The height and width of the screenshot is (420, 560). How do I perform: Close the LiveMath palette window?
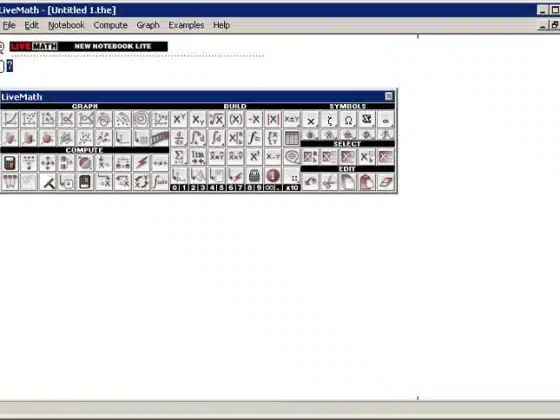coord(389,96)
